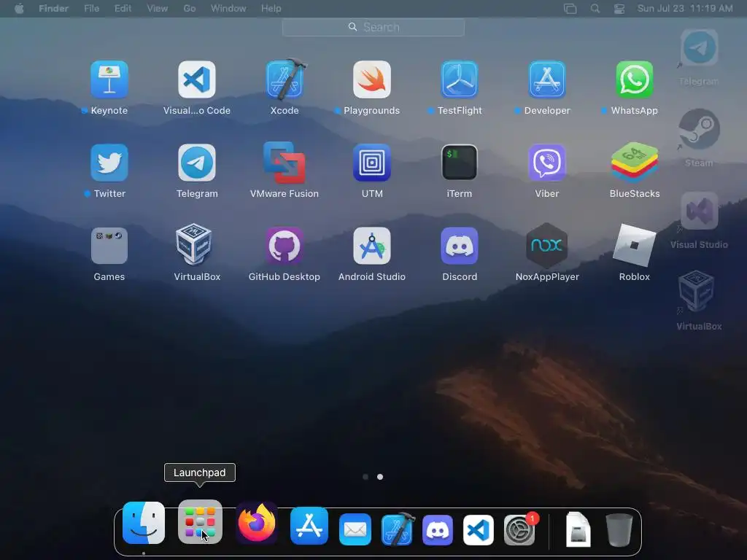Viewport: 747px width, 560px height.
Task: Open System Settings in the Dock
Action: [x=519, y=529]
